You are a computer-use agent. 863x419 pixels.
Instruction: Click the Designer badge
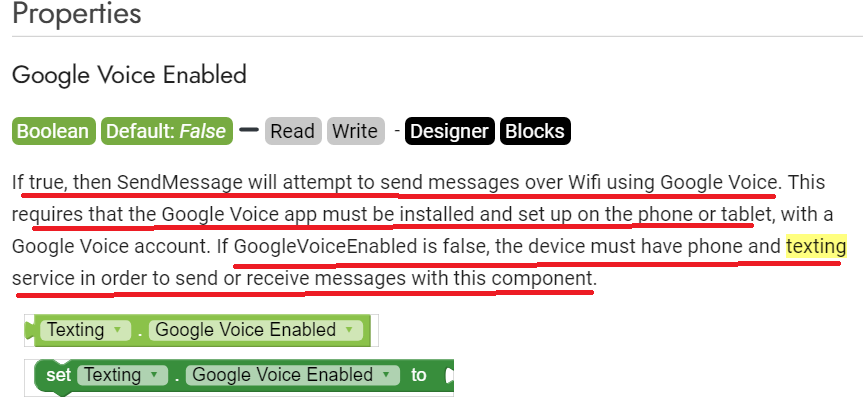pos(449,131)
